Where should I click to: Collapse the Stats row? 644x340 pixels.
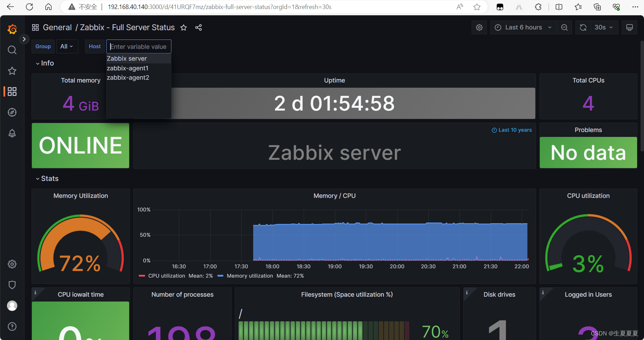(x=47, y=178)
